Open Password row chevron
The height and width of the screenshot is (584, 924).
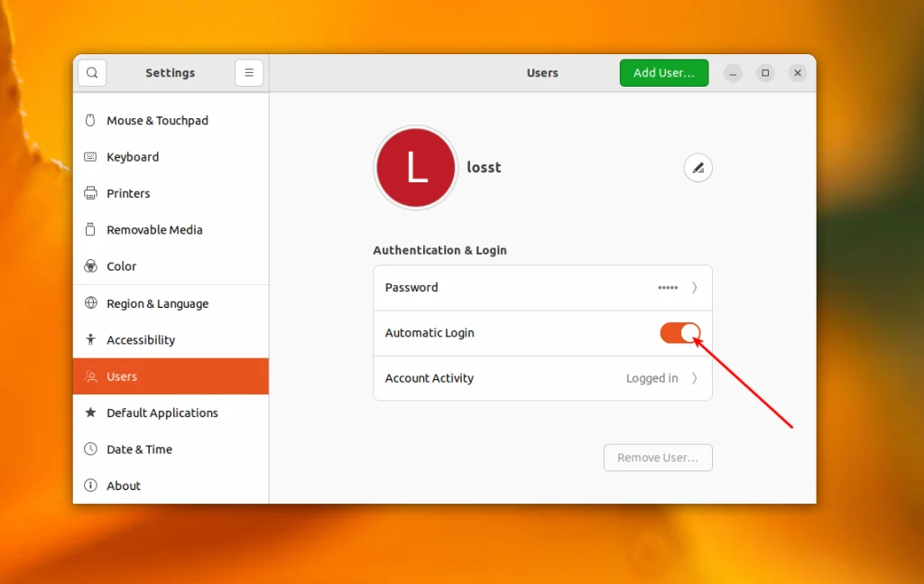point(694,288)
